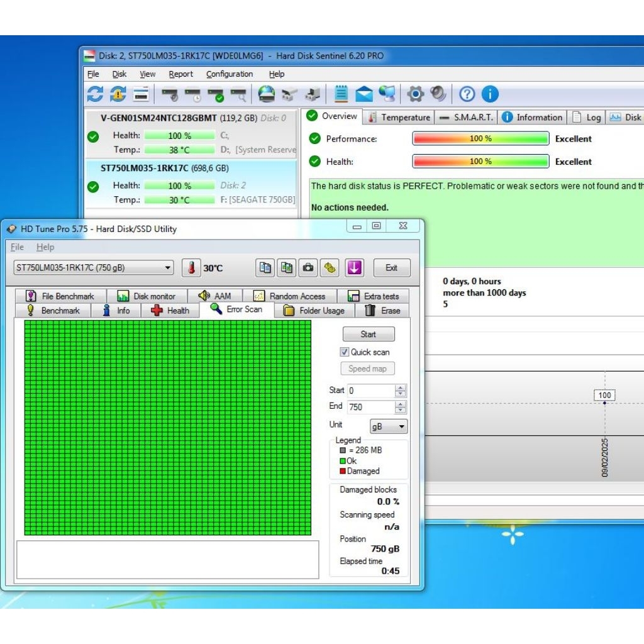Increase the Start value with spinner

point(400,387)
